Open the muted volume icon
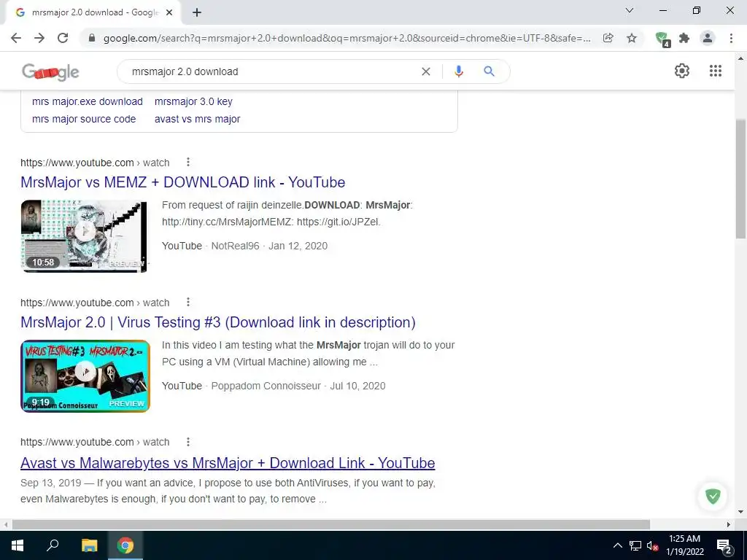This screenshot has width=747, height=560. pyautogui.click(x=653, y=545)
